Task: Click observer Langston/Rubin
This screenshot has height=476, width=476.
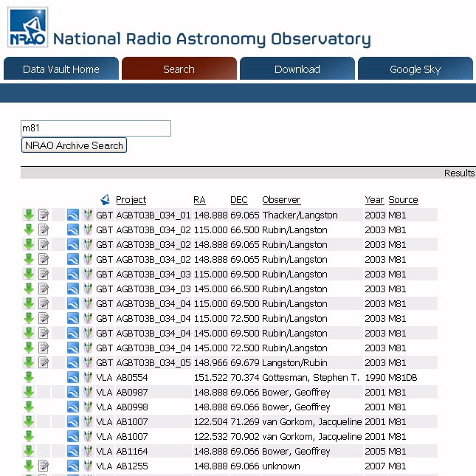Action: 294,363
